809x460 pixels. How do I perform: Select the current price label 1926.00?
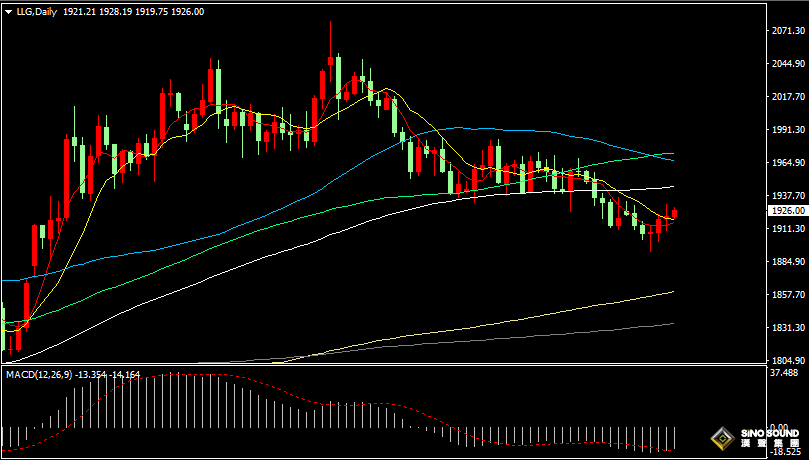tap(788, 211)
